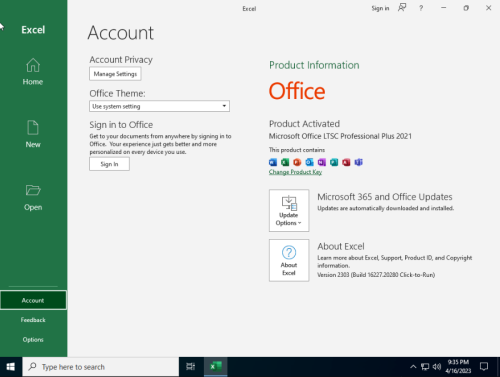Open Excel Options from sidebar

coord(33,340)
